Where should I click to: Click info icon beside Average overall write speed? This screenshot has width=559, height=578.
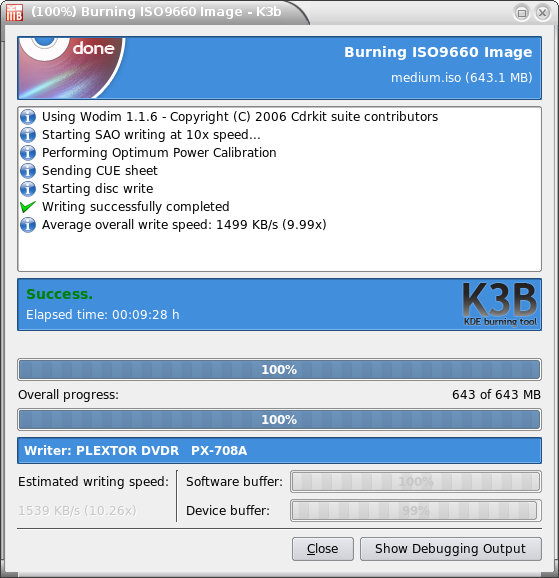[28, 225]
